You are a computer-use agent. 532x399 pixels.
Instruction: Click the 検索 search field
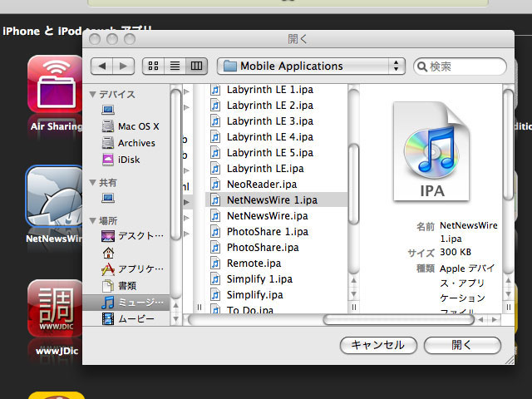click(x=460, y=66)
